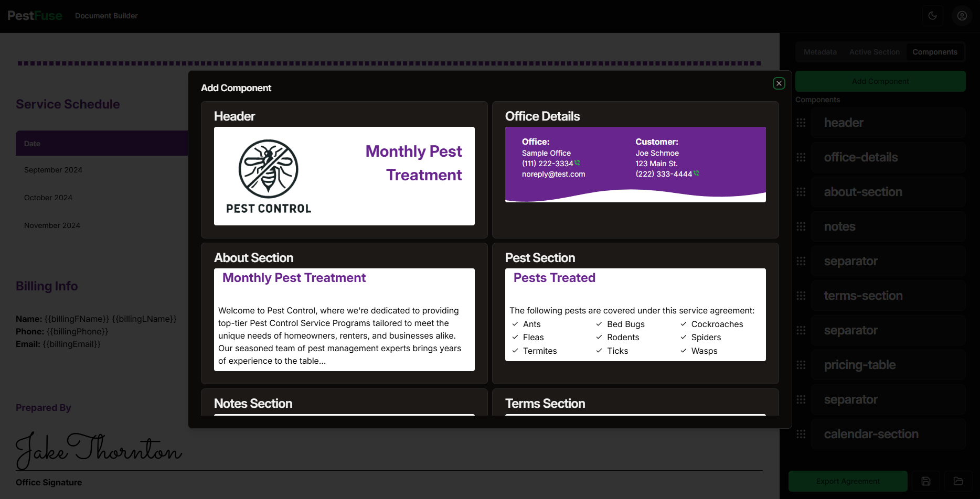This screenshot has width=980, height=499.
Task: Open the Components tab
Action: pyautogui.click(x=934, y=52)
